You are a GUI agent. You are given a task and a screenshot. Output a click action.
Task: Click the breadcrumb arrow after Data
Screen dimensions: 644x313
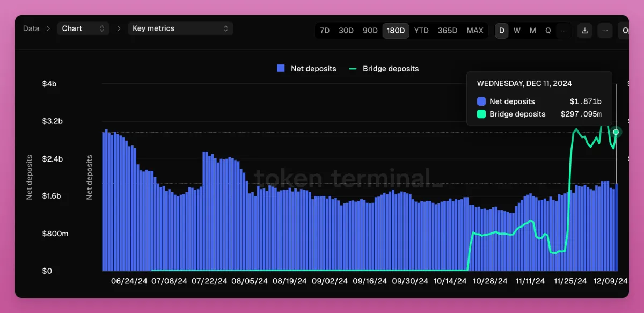[48, 28]
